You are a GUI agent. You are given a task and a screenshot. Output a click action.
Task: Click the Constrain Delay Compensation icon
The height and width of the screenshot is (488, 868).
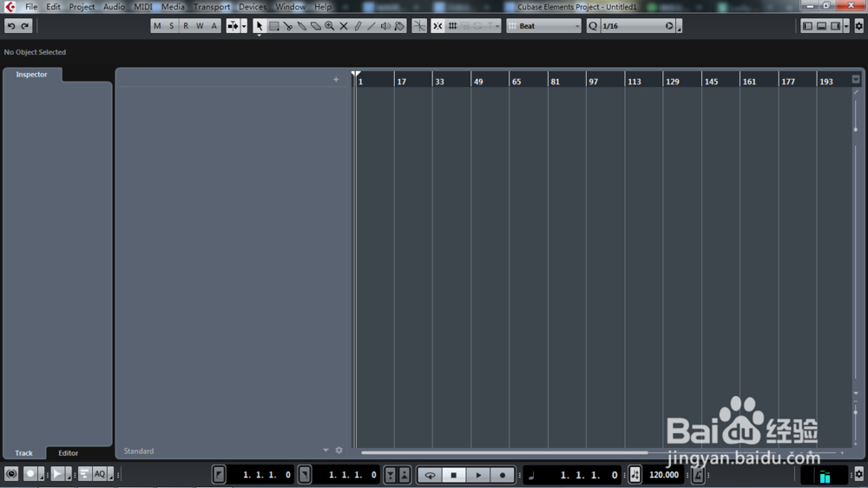tap(11, 474)
